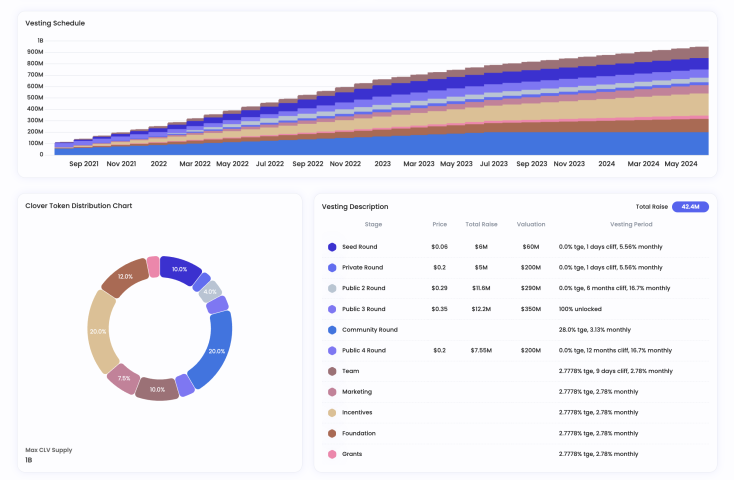Click the 7.5% donut chart segment
This screenshot has width=734, height=480.
pos(123,378)
